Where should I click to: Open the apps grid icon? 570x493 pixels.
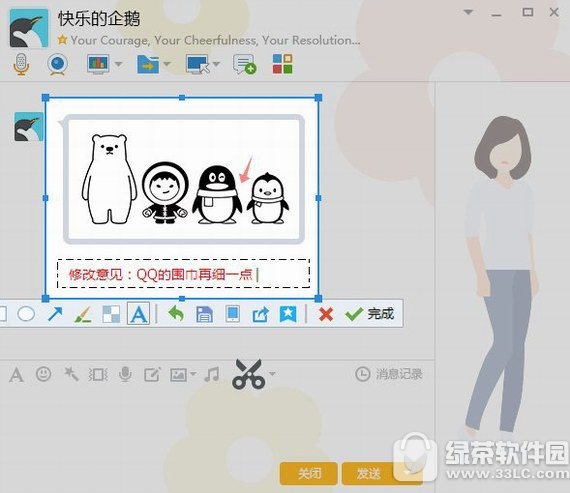tap(282, 64)
